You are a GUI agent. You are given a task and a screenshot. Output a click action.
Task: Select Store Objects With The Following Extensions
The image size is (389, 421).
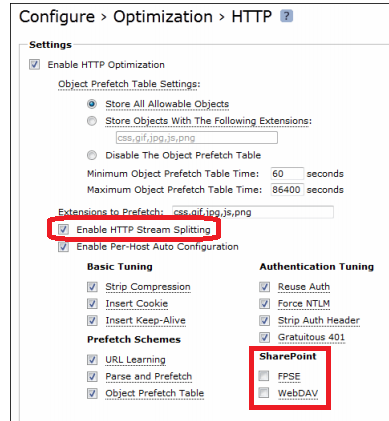pos(92,121)
